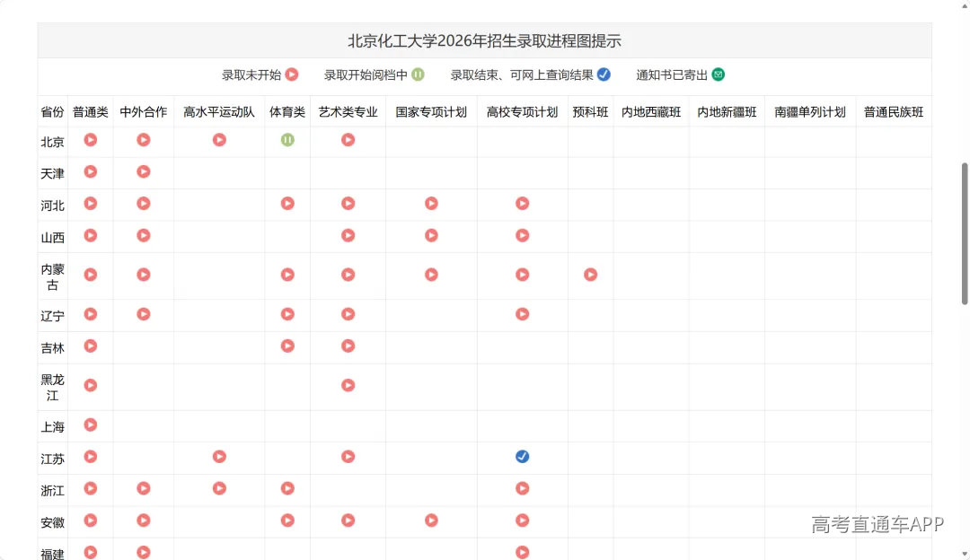970x560 pixels.
Task: Click the scrollbar up arrow
Action: [965, 5]
